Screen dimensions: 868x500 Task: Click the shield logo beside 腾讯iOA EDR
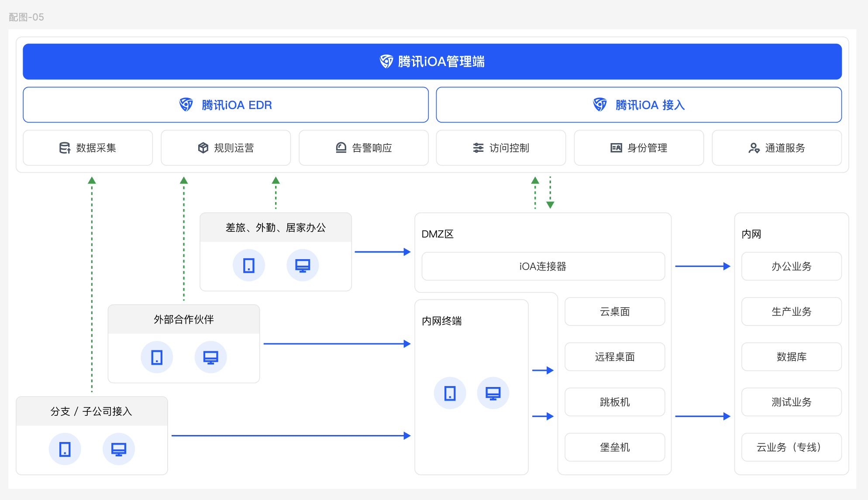[186, 105]
